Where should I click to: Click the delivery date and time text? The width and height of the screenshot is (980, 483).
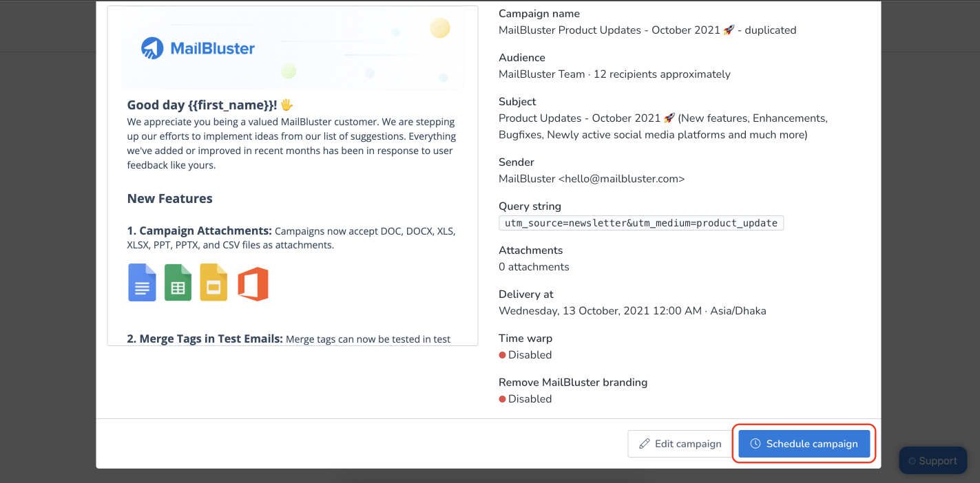[x=632, y=311]
